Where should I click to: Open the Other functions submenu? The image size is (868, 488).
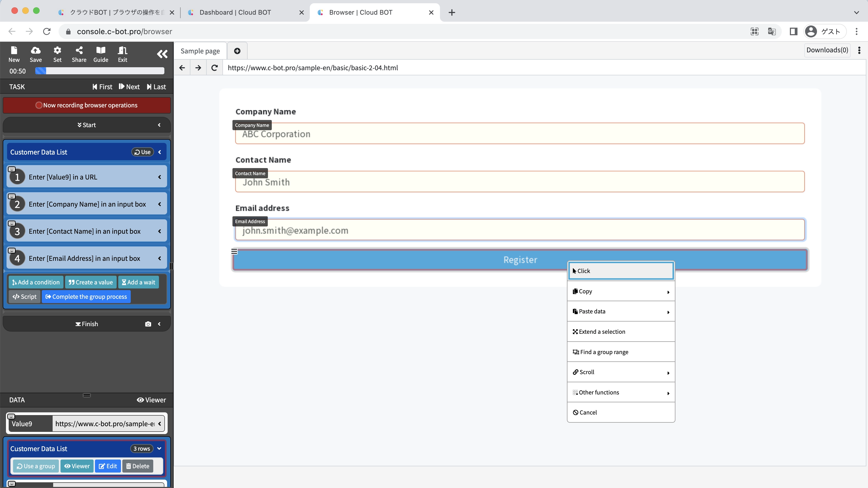(621, 392)
